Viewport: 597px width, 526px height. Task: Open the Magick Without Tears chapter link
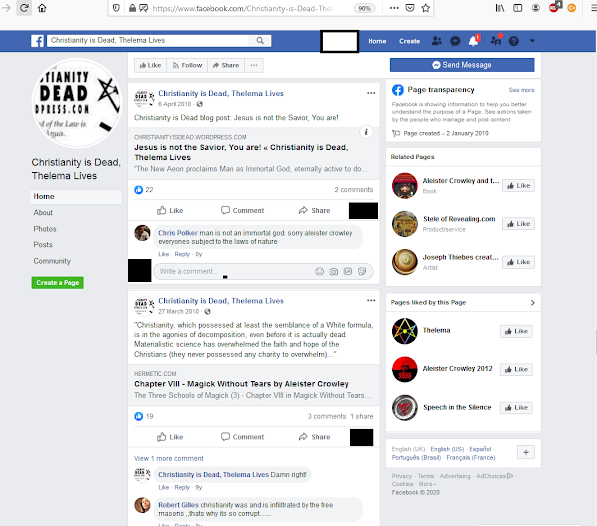tap(241, 384)
